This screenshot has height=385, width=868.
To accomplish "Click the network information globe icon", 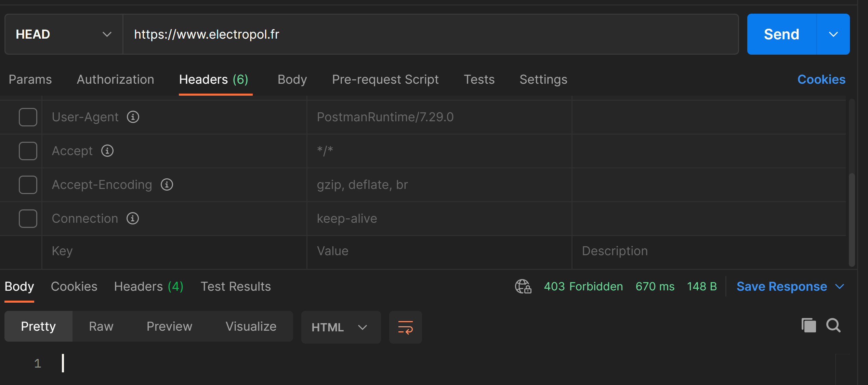I will click(522, 287).
